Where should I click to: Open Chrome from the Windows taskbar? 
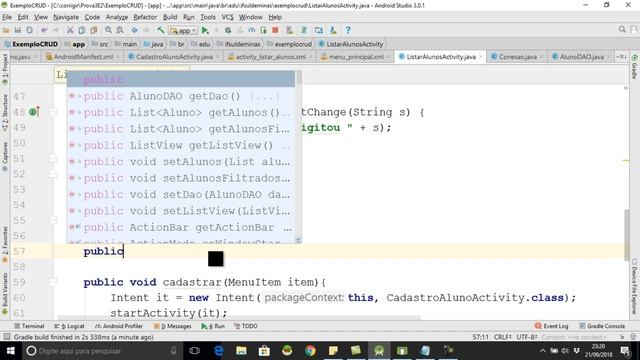[310, 351]
